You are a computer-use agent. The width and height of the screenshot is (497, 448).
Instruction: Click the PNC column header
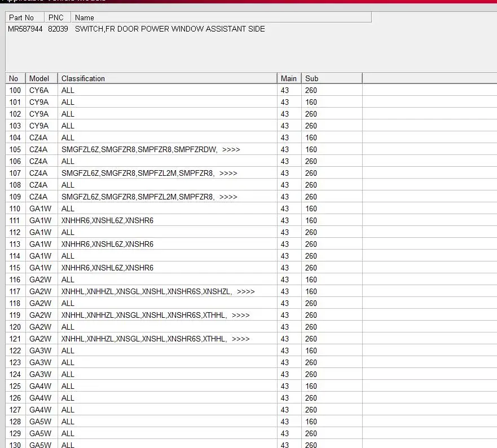tap(58, 17)
